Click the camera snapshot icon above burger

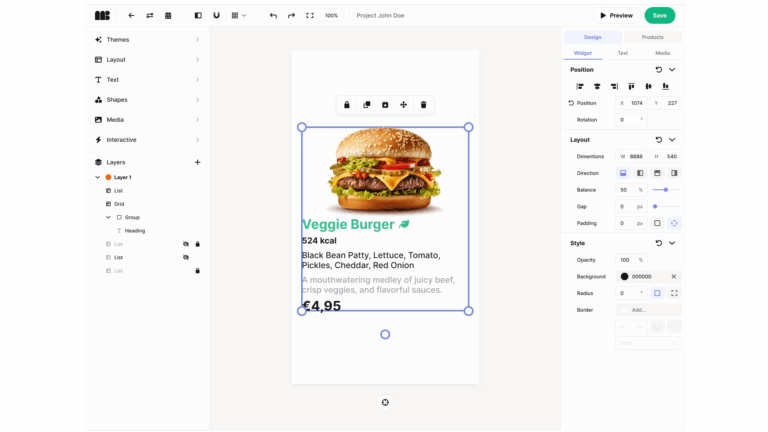point(385,105)
